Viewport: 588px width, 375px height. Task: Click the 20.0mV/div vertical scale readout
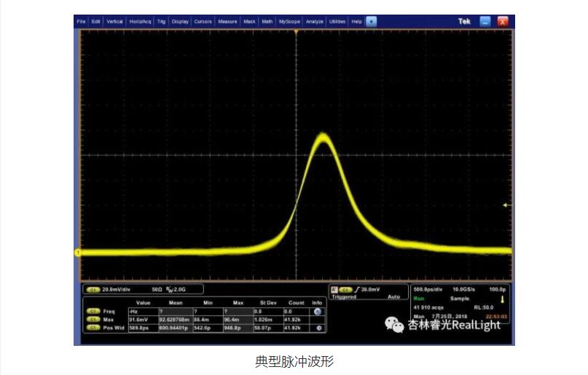point(117,290)
